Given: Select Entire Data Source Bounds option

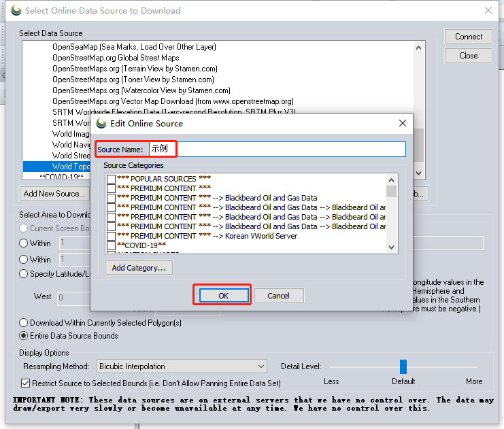Looking at the screenshot, I should 23,336.
